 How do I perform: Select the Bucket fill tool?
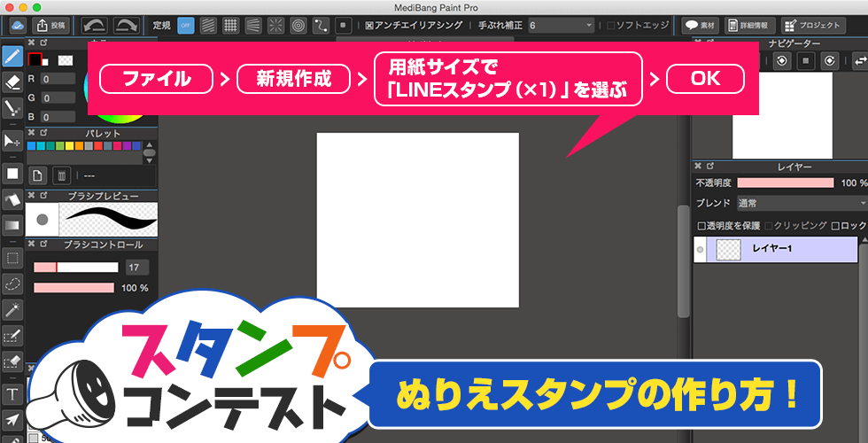(x=12, y=199)
